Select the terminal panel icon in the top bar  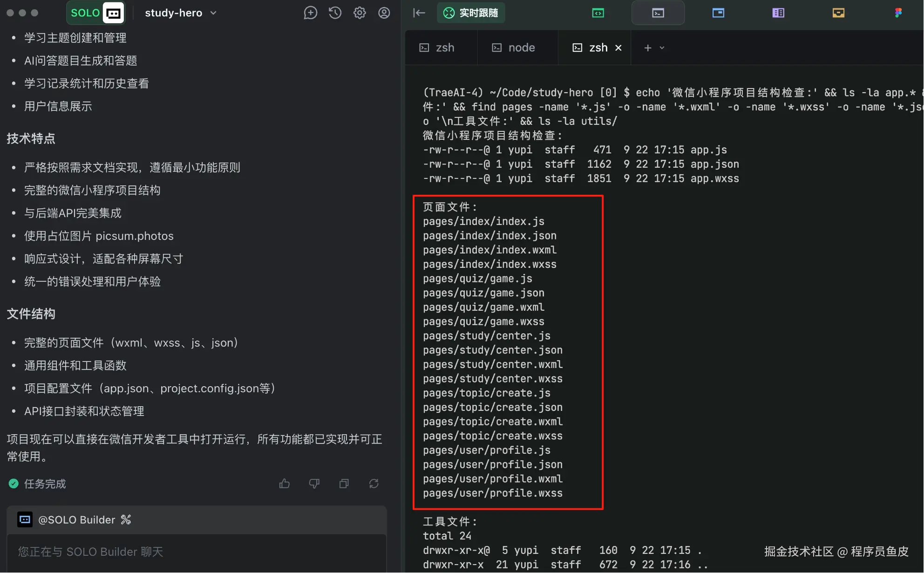[658, 13]
